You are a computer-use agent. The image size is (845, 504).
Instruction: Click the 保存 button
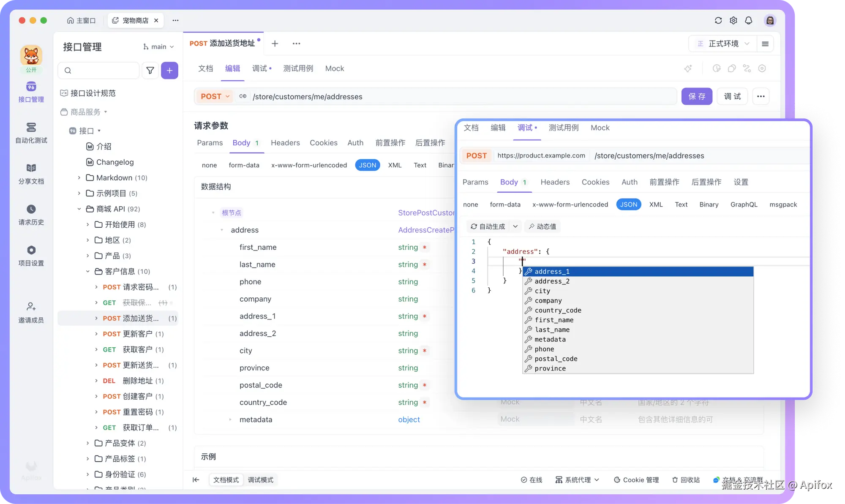click(x=696, y=97)
